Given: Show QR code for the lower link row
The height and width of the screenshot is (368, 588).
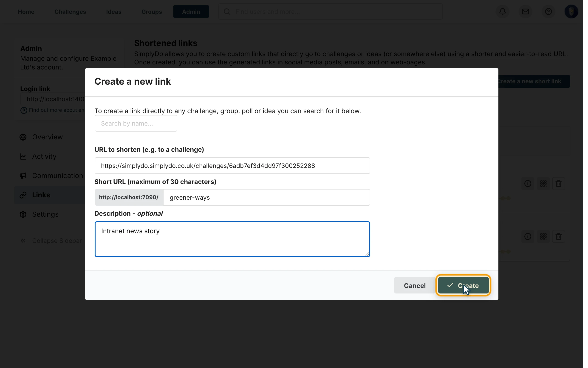Looking at the screenshot, I should pos(543,236).
